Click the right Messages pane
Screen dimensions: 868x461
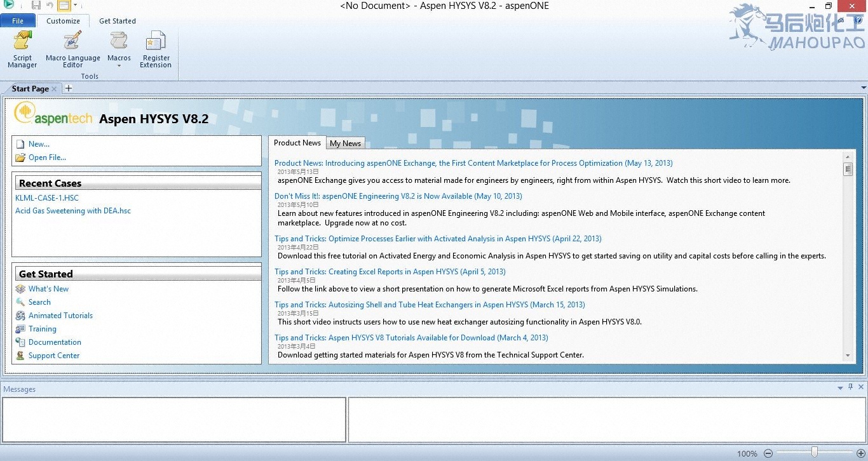point(607,420)
